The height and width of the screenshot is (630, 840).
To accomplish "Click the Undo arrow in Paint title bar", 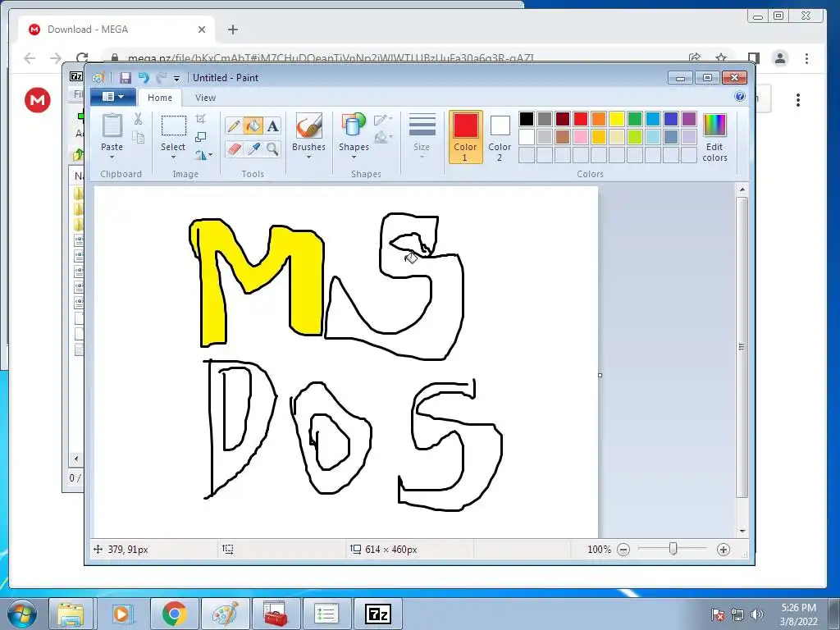I will [144, 78].
